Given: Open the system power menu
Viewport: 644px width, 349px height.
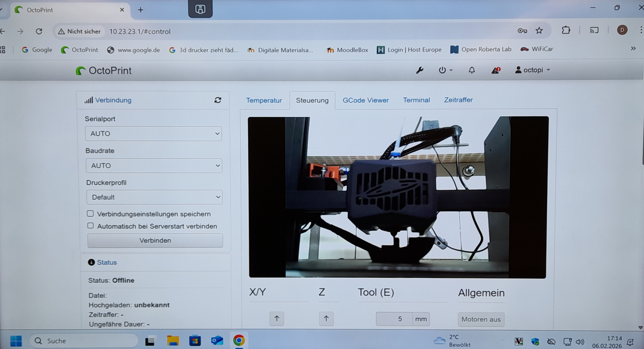Looking at the screenshot, I should pyautogui.click(x=445, y=70).
